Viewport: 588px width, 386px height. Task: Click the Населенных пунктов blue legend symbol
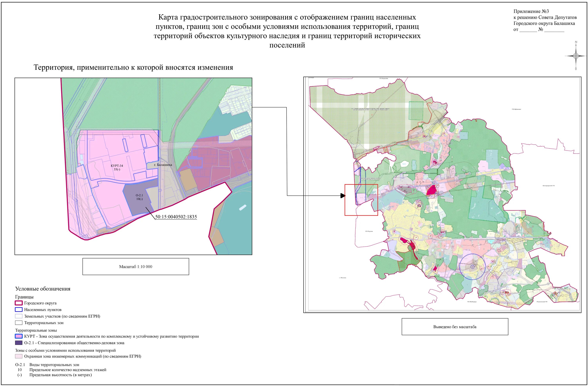19,309
